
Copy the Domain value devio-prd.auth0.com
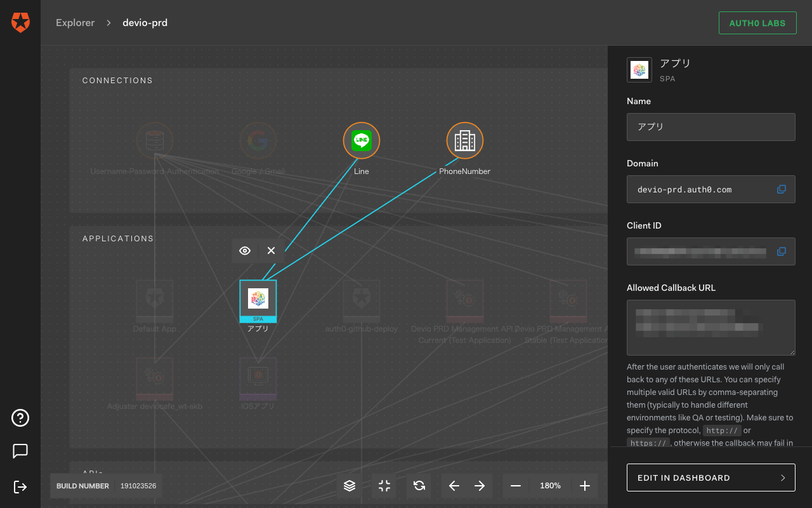[781, 189]
